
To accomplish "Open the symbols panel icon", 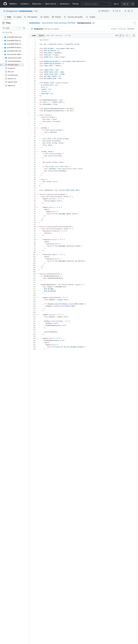I will point(134,36).
